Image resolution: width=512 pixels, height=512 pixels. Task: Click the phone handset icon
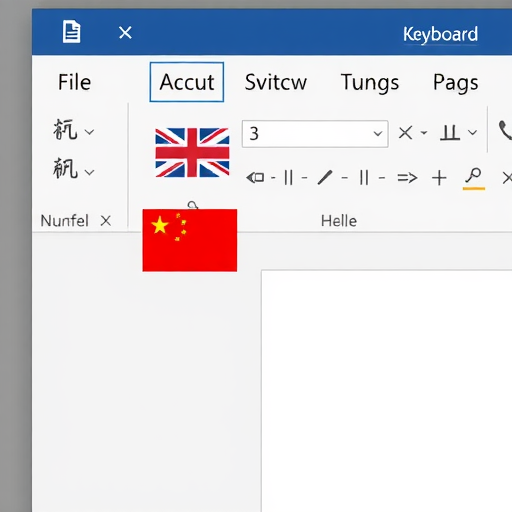(505, 130)
